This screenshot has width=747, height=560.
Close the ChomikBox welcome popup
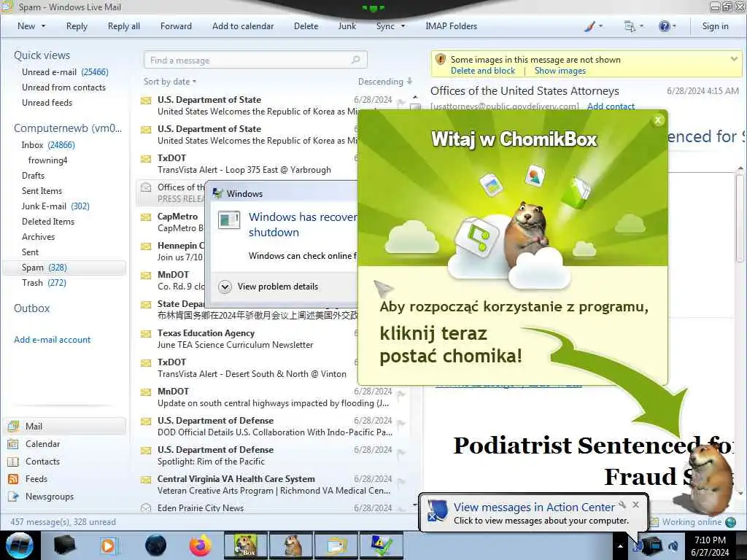point(658,120)
